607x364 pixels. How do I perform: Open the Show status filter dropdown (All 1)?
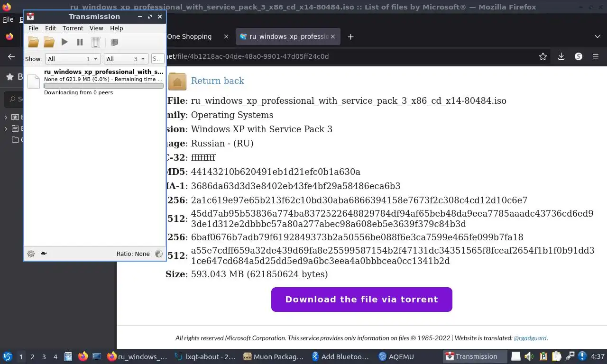[x=73, y=59]
